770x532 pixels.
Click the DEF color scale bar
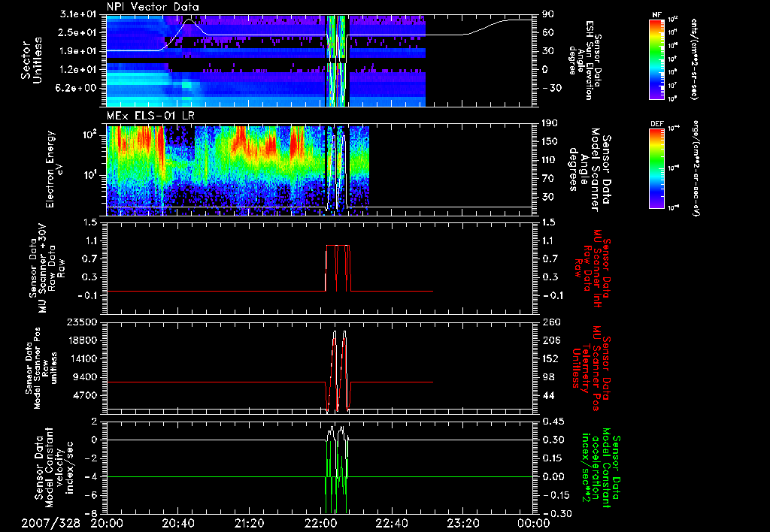pyautogui.click(x=657, y=168)
